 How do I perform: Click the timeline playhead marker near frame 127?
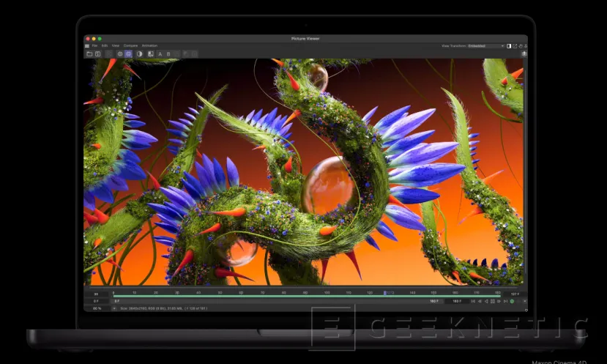385,293
